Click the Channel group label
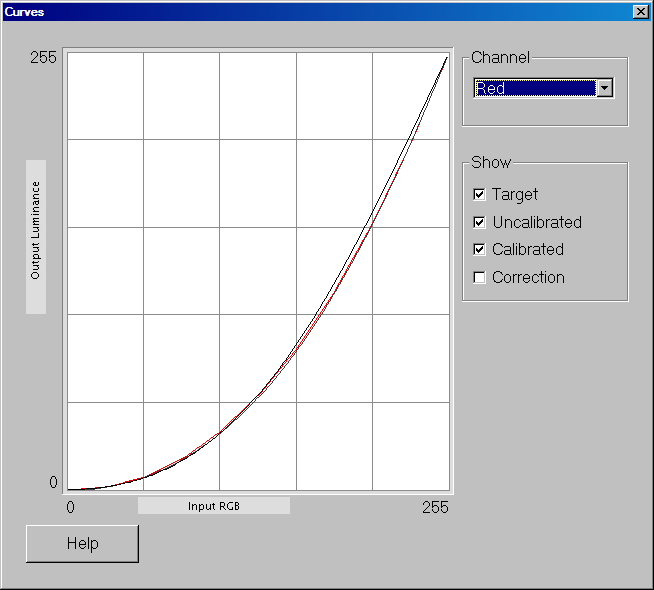Viewport: 654px width, 590px height. pyautogui.click(x=500, y=58)
